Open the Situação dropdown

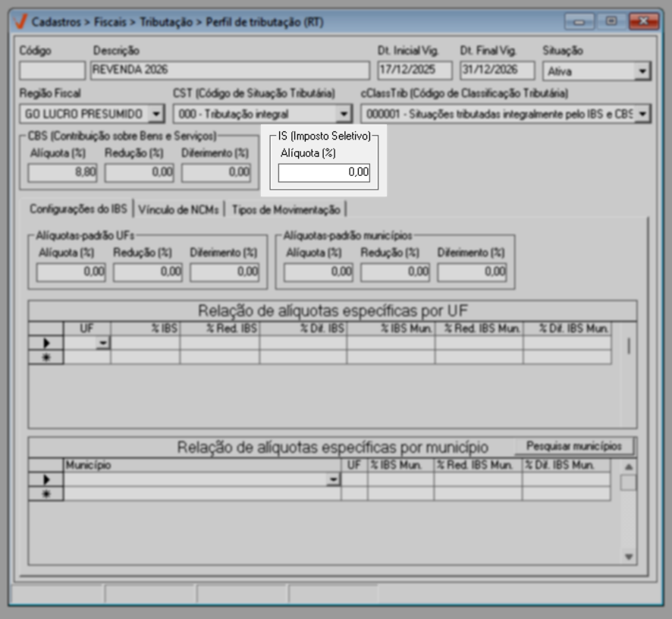642,71
